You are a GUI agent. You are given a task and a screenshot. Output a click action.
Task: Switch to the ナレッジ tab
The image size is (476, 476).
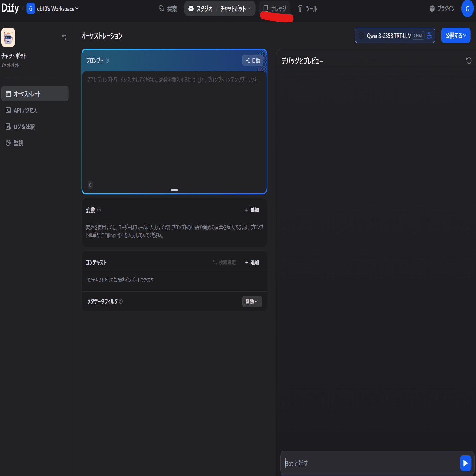(x=275, y=9)
